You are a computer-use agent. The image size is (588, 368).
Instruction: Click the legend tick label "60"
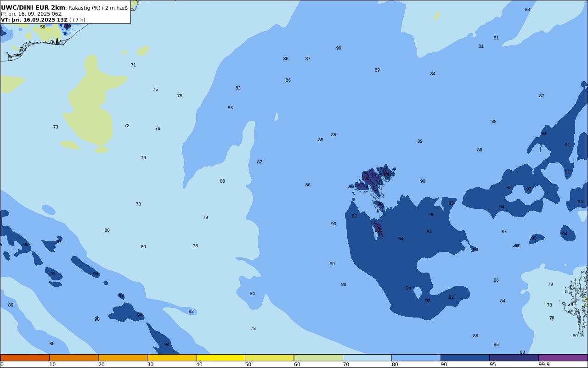pyautogui.click(x=297, y=364)
